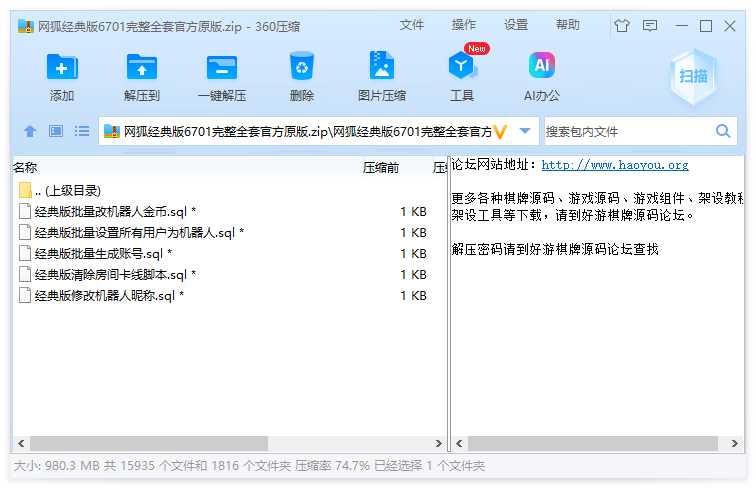Click comment pane horizontal scrollbar thumb
This screenshot has height=488, width=756.
(593, 443)
